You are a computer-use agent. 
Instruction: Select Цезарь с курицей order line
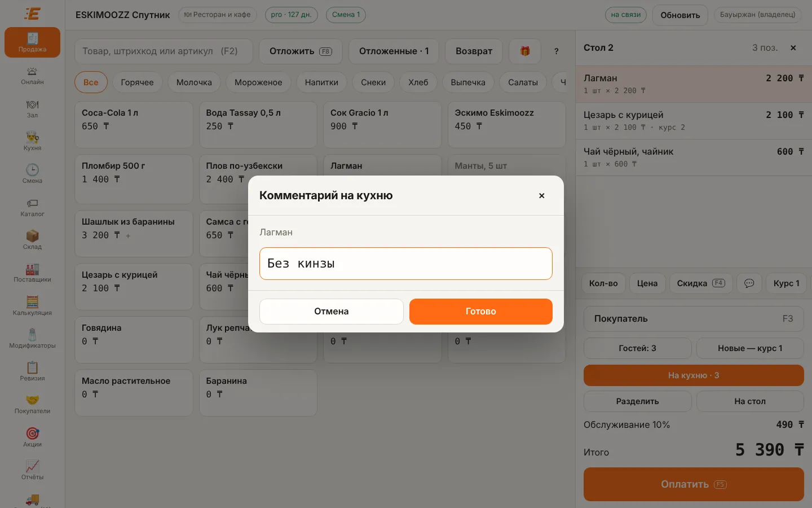694,121
